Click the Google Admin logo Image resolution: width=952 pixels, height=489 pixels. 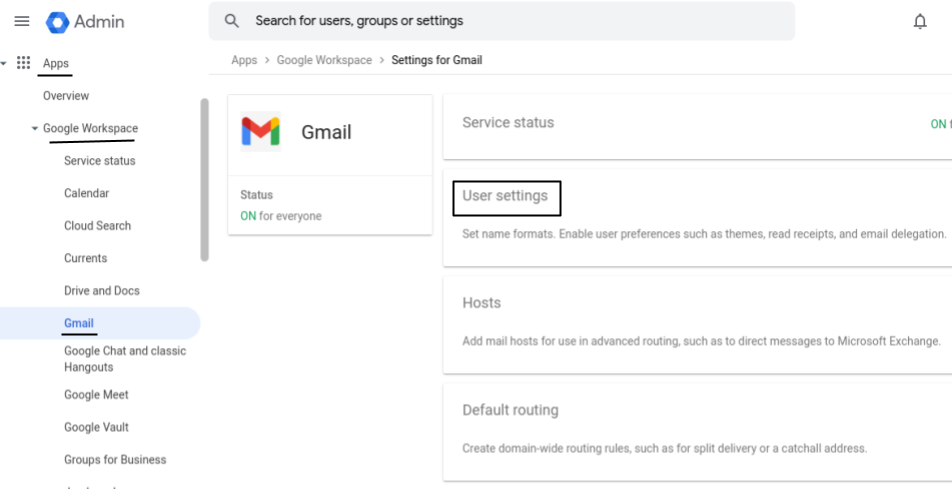pyautogui.click(x=85, y=22)
